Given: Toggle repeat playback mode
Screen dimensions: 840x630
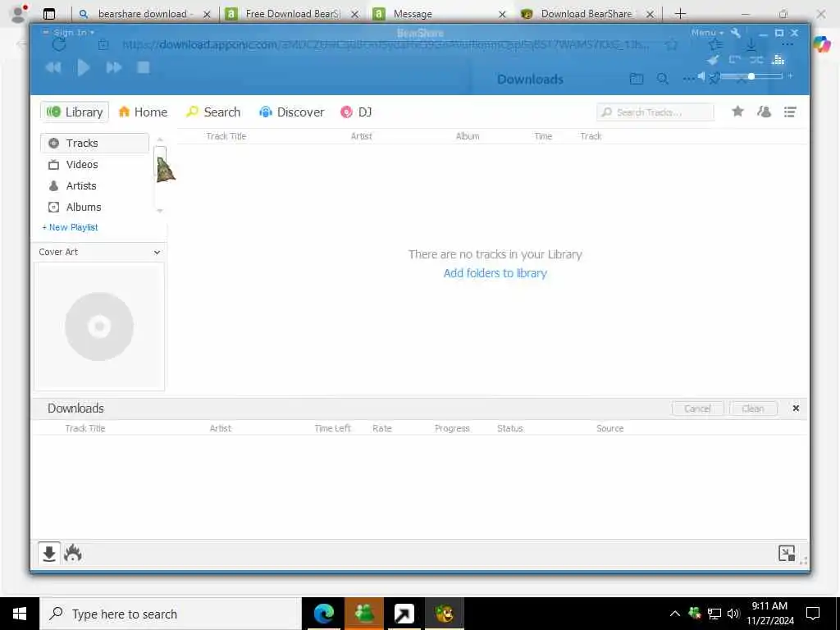Looking at the screenshot, I should 734,60.
